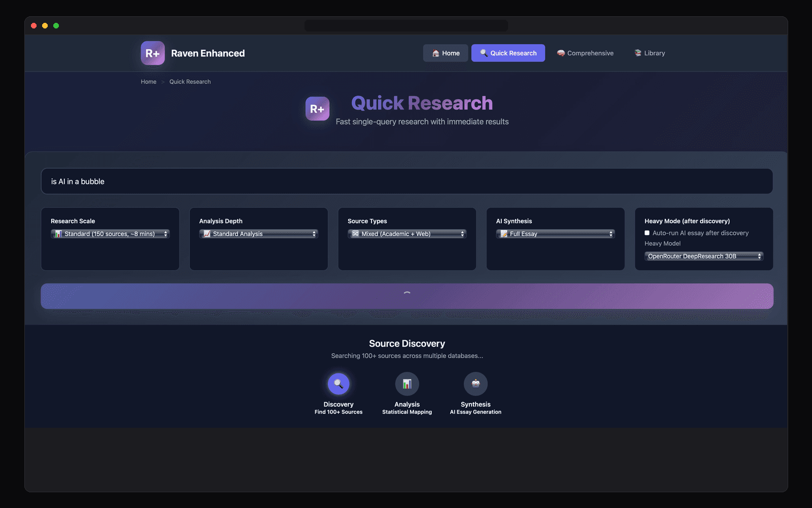Open the Research Scale dropdown
The image size is (812, 508).
tap(110, 234)
